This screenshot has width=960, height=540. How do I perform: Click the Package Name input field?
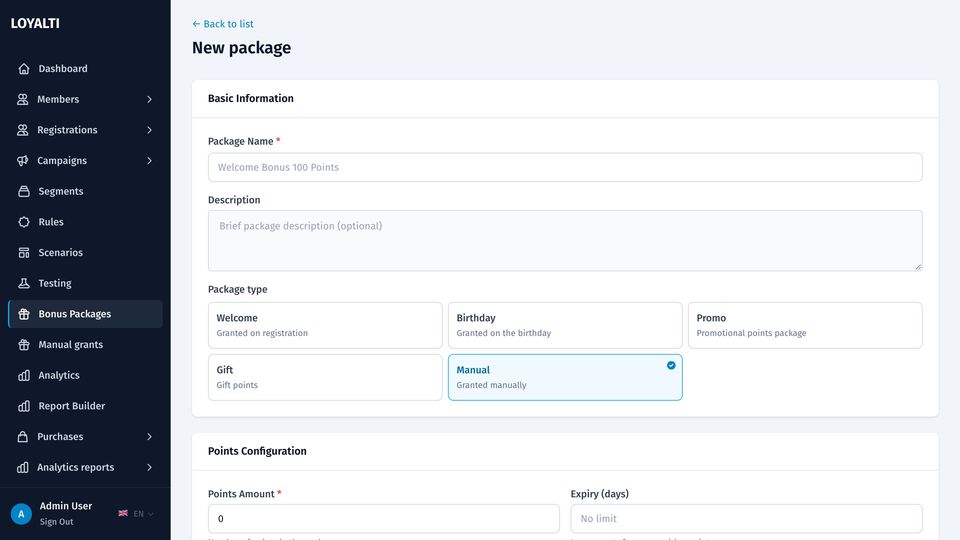(565, 167)
